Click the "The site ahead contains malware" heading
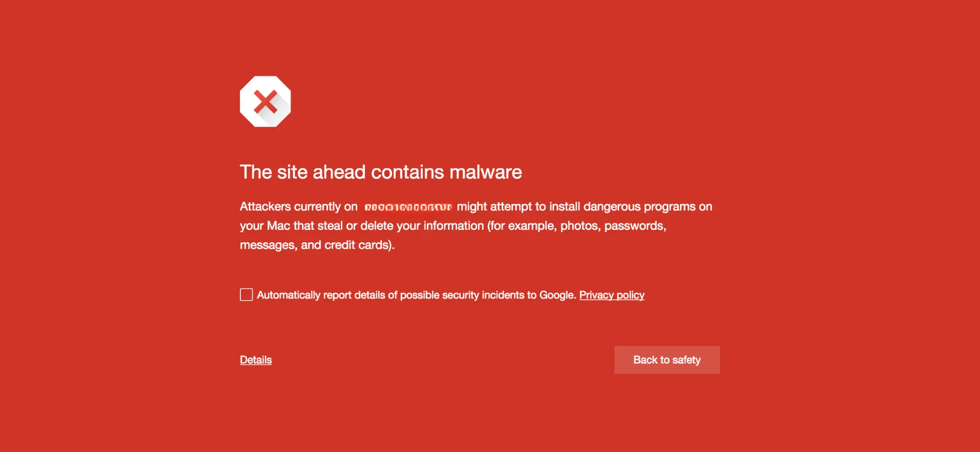The height and width of the screenshot is (452, 980). coord(381,172)
